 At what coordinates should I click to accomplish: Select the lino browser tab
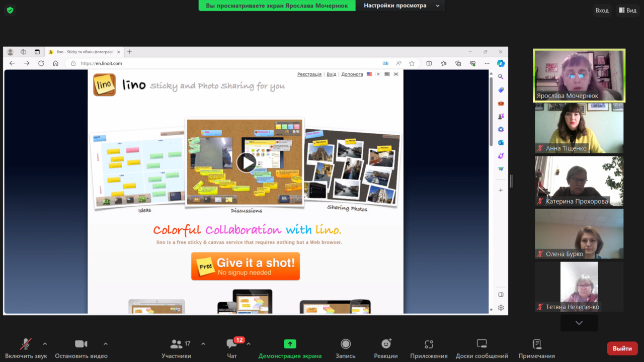pyautogui.click(x=84, y=52)
